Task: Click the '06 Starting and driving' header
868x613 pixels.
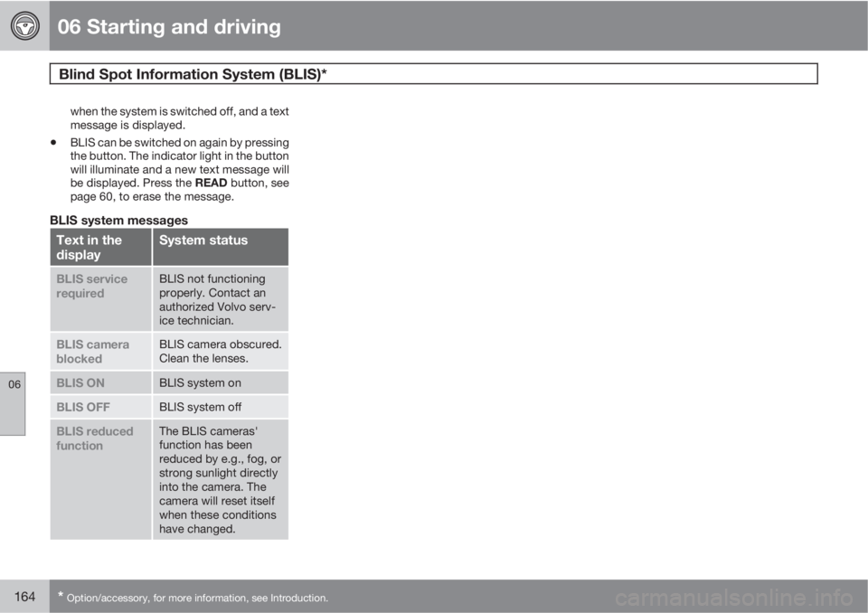Action: (169, 26)
